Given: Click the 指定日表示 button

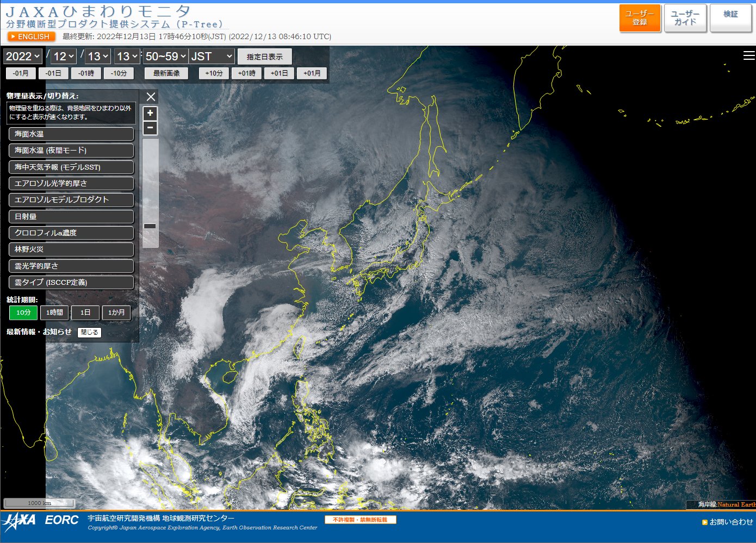Looking at the screenshot, I should coord(264,57).
